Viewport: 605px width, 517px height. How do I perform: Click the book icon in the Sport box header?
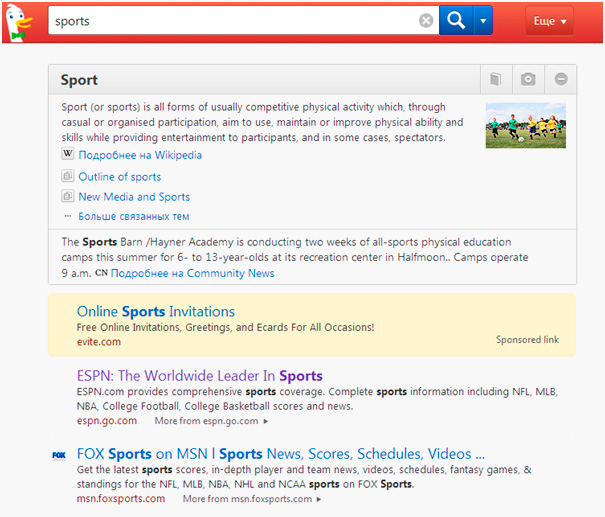point(496,79)
